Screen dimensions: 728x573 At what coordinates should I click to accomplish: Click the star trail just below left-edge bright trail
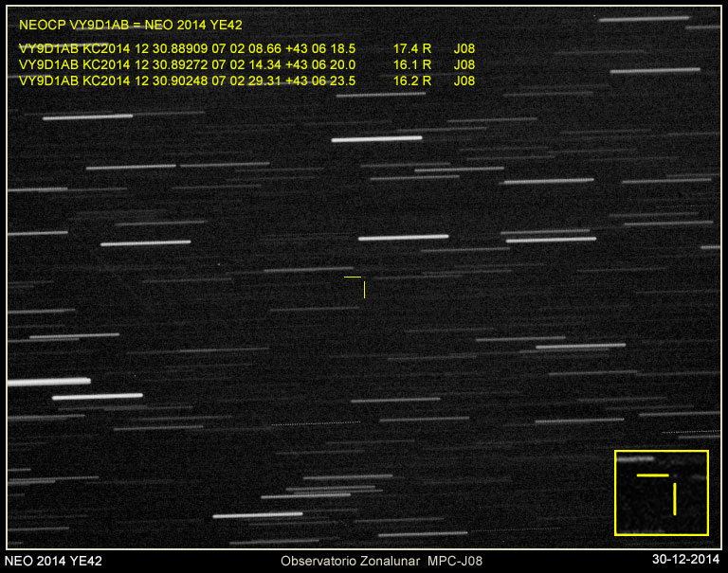pyautogui.click(x=97, y=397)
